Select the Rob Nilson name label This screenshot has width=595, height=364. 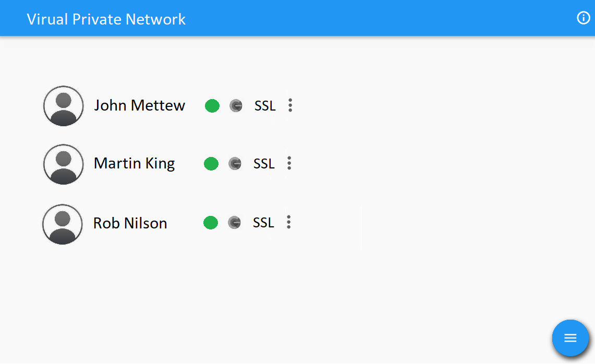[x=130, y=223]
